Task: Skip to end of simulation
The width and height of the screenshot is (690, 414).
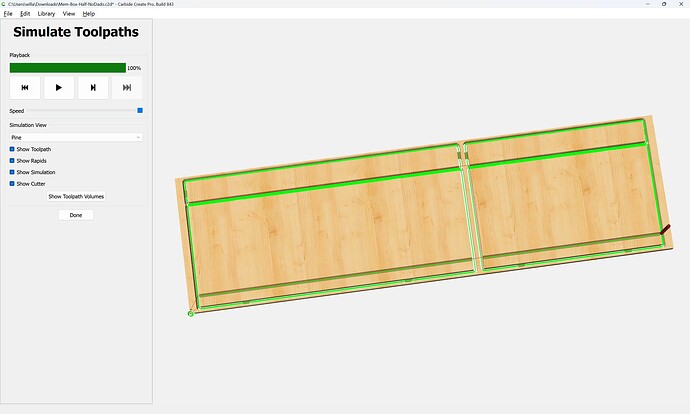Action: [127, 88]
